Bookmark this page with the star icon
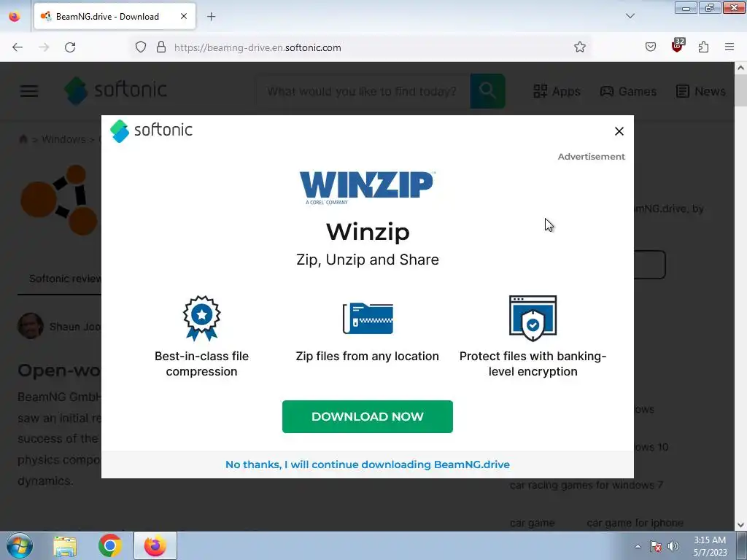 (579, 47)
